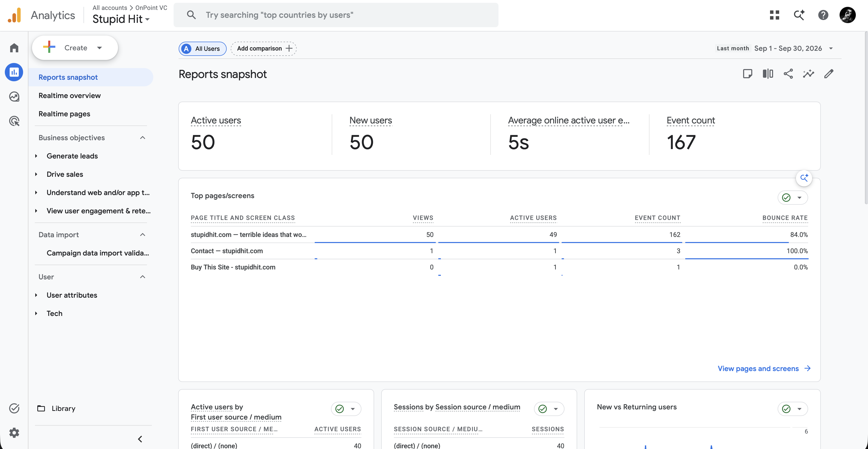Screen dimensions: 868x449
Task: Click the floating insights icon above Top pages card
Action: click(x=804, y=178)
